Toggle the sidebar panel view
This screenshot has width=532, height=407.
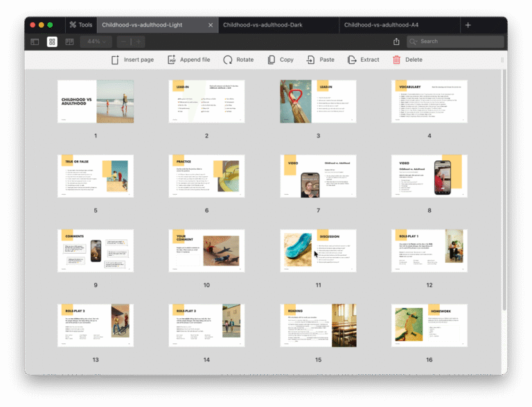pyautogui.click(x=35, y=42)
